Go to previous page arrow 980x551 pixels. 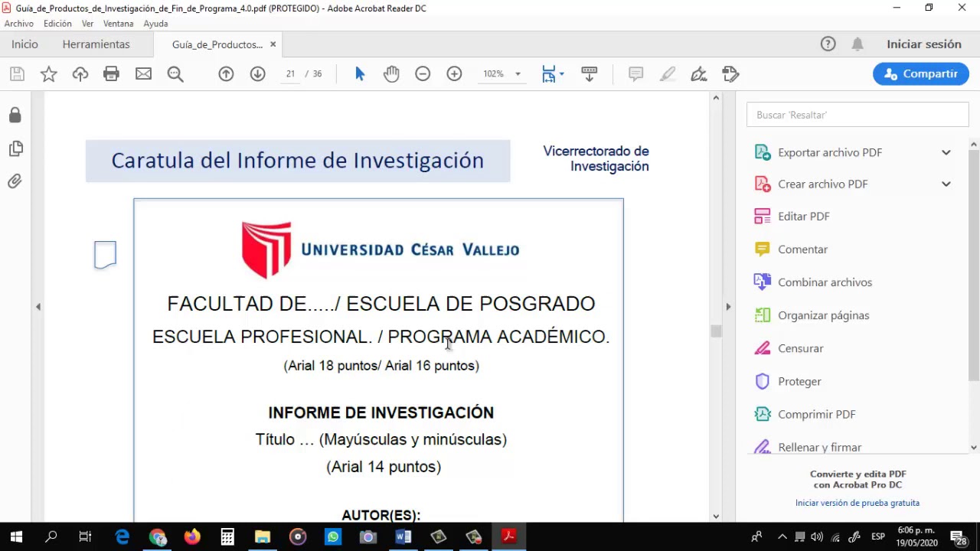click(226, 74)
